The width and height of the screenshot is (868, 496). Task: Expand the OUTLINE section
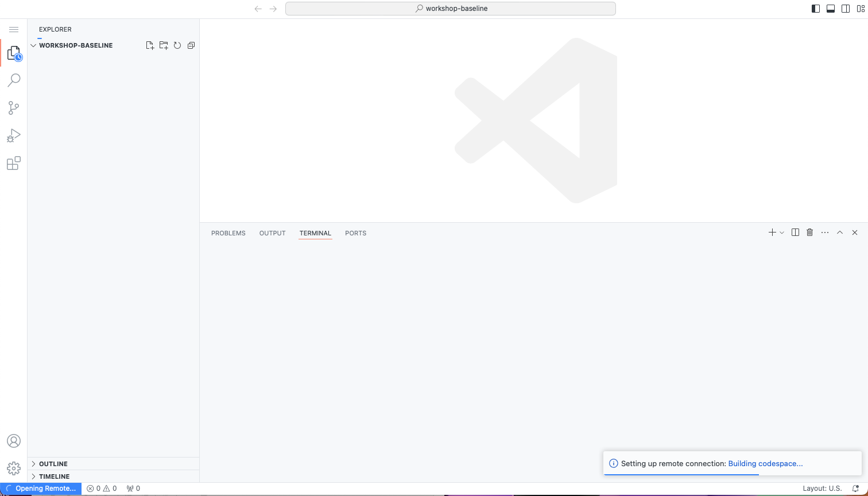(x=114, y=464)
